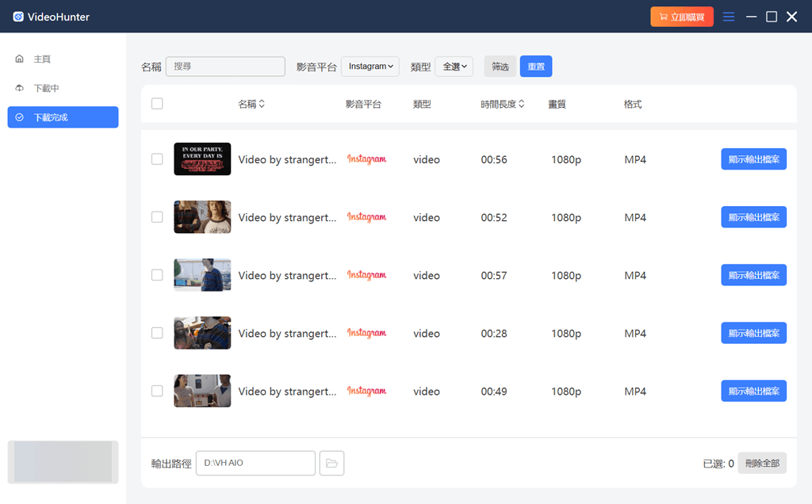This screenshot has height=504, width=812.
Task: Select the 下載完成 finished tab
Action: (63, 117)
